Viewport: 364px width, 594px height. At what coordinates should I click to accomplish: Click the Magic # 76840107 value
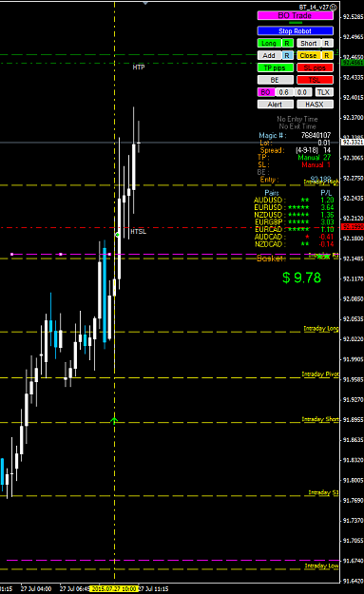316,135
